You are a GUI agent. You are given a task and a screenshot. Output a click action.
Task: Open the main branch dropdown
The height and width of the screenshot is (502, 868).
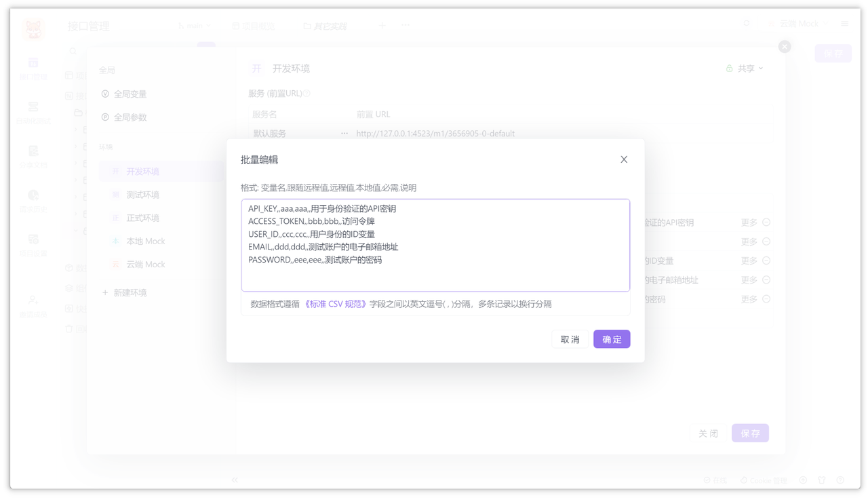195,26
